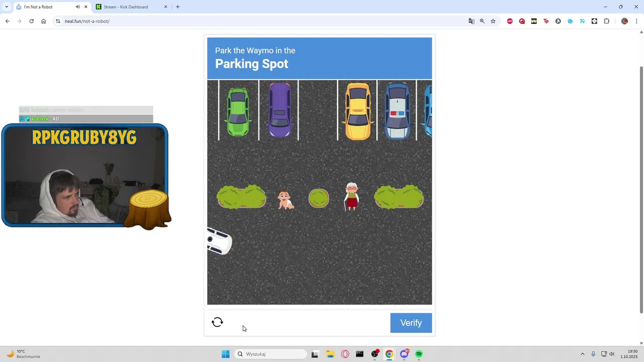Click the Verify button
This screenshot has width=644, height=362.
411,323
